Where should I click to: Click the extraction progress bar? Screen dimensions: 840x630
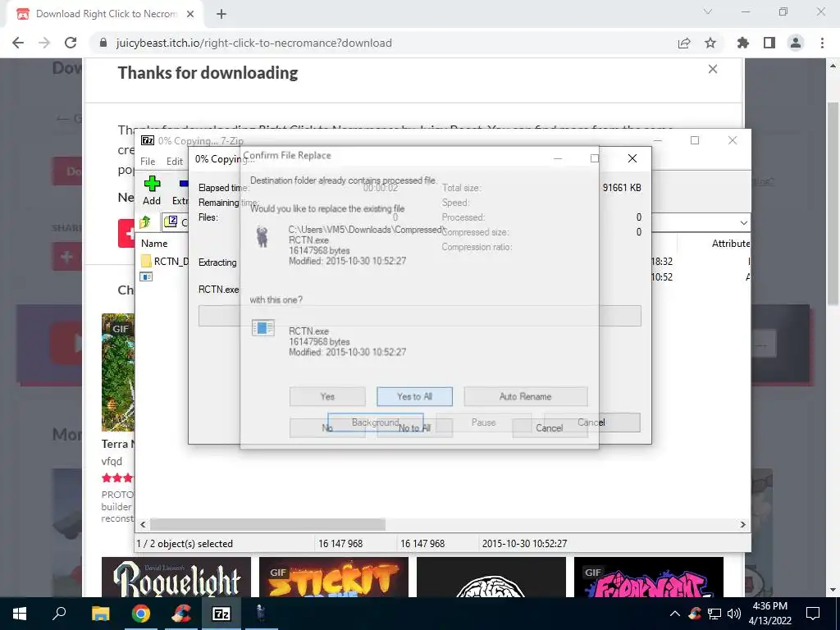[419, 316]
